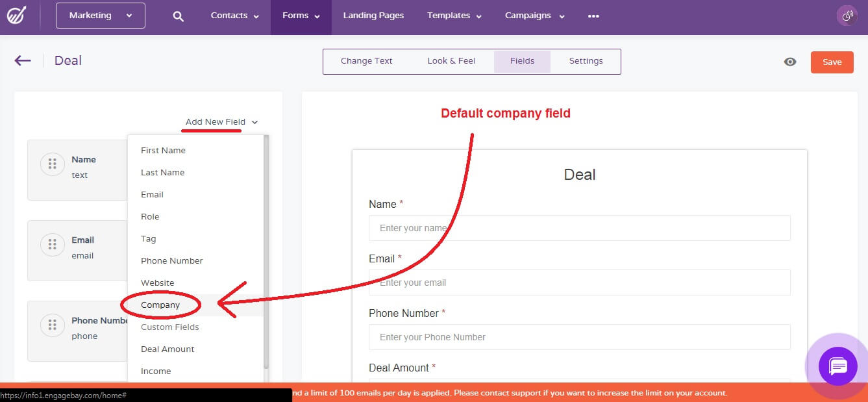The width and height of the screenshot is (868, 402).
Task: Click the drag handle beside Phone Number
Action: [x=53, y=325]
